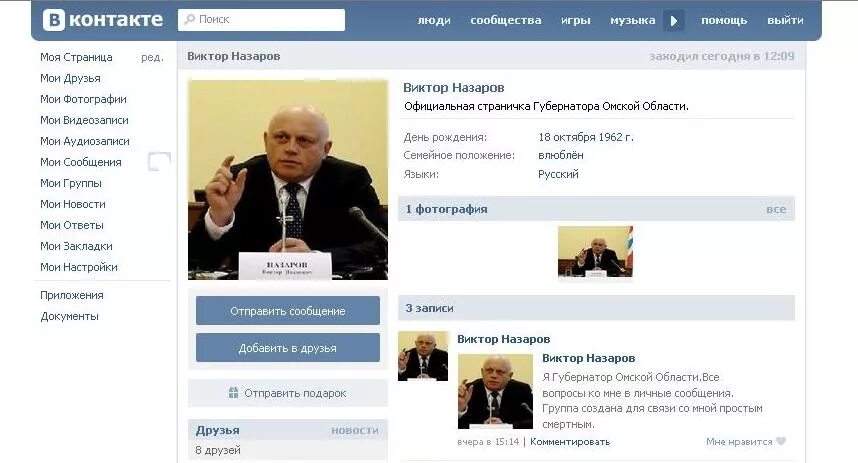Image resolution: width=858 pixels, height=463 pixels.
Task: Open the large profile photo of Виктор Назаров
Action: click(288, 180)
